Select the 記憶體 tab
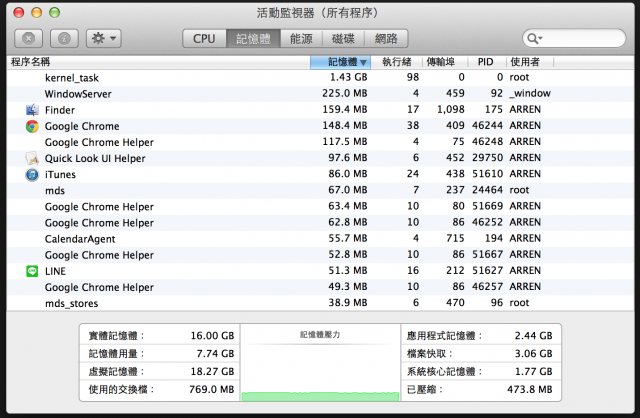This screenshot has width=640, height=418. click(253, 38)
